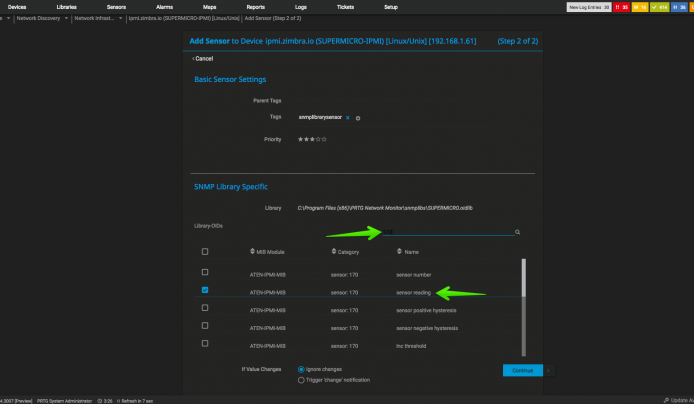
Task: Click the add tag plus icon
Action: coord(358,118)
